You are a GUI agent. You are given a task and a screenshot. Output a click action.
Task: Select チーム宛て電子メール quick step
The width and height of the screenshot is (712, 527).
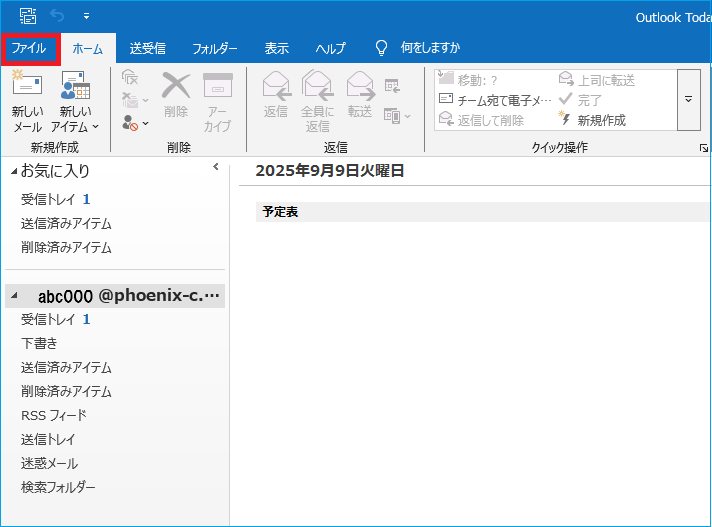(x=495, y=100)
